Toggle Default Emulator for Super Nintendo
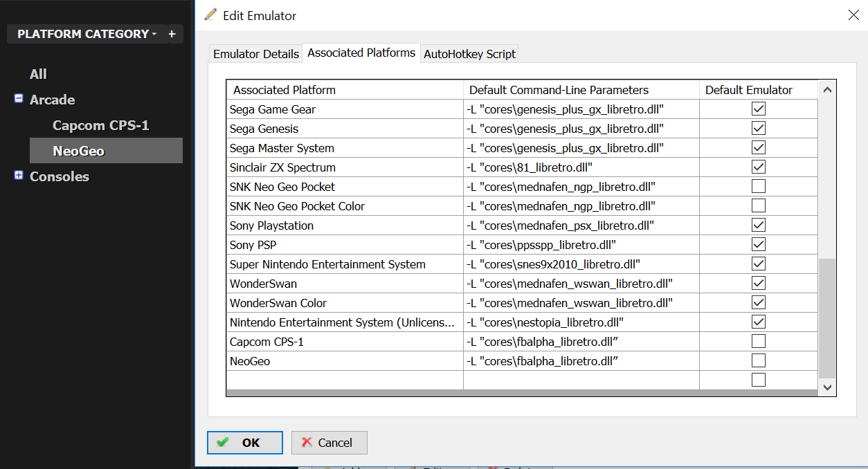The width and height of the screenshot is (868, 469). pos(759,264)
